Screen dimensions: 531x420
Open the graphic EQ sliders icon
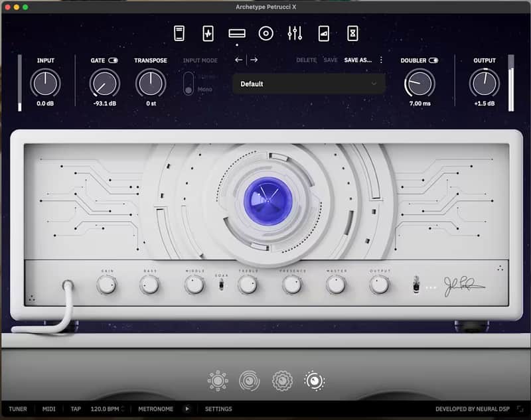[x=295, y=33]
